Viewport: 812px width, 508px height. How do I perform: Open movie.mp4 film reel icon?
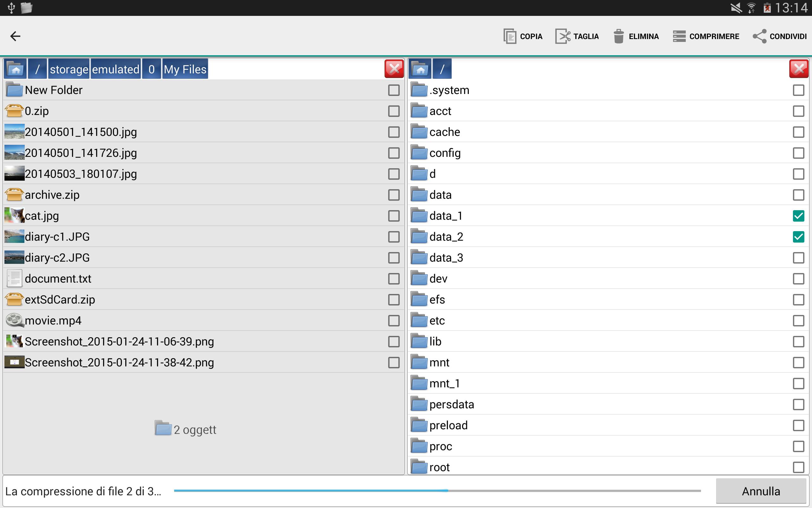pyautogui.click(x=14, y=320)
